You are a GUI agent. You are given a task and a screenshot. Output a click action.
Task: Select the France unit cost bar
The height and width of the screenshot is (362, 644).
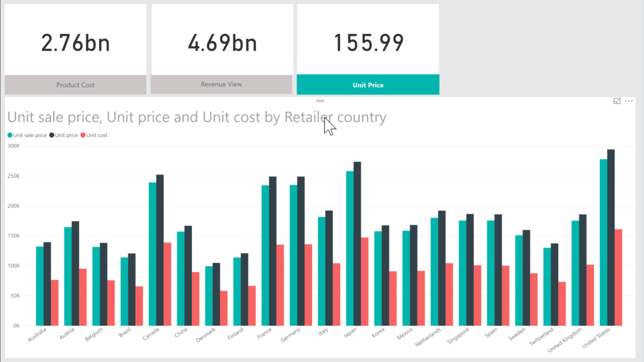(280, 285)
